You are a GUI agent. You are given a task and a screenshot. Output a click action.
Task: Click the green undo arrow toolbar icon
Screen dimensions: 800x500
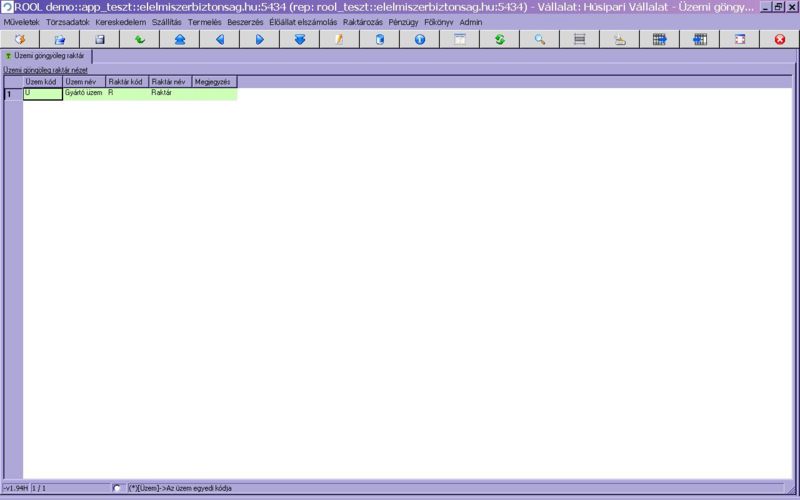(140, 39)
